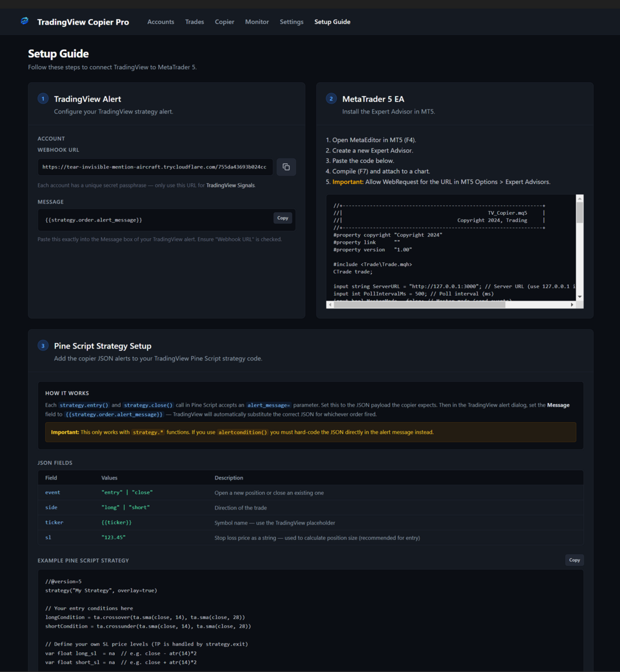Screen dimensions: 620x672
Task: Click the alertcondition() code chip in warning
Action: 242,433
